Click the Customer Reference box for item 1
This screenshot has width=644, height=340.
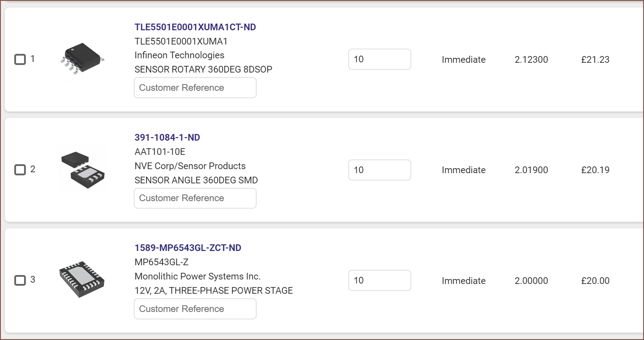point(195,88)
